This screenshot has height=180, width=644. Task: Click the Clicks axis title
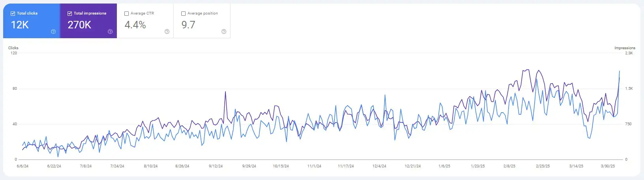[x=13, y=48]
